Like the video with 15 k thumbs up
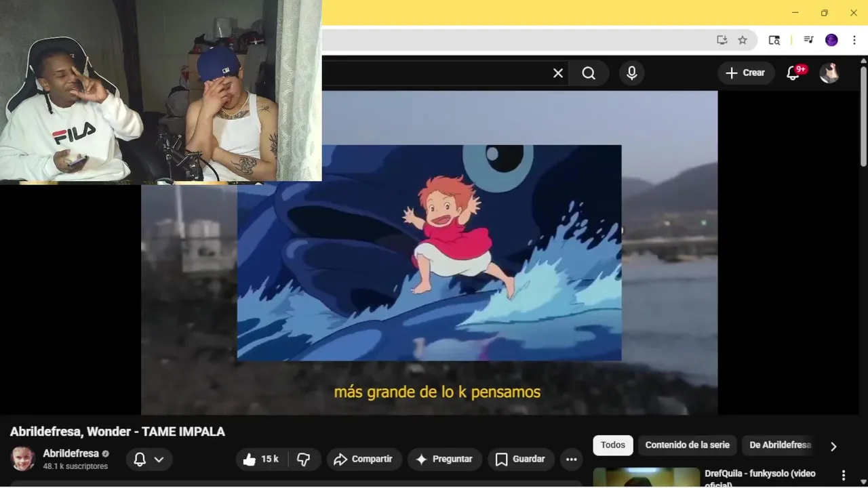 (x=261, y=460)
